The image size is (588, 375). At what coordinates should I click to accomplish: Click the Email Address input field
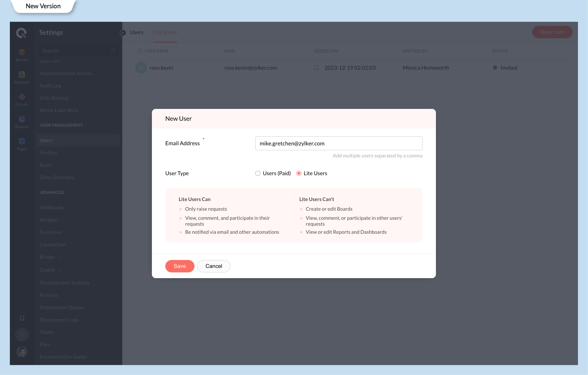338,143
